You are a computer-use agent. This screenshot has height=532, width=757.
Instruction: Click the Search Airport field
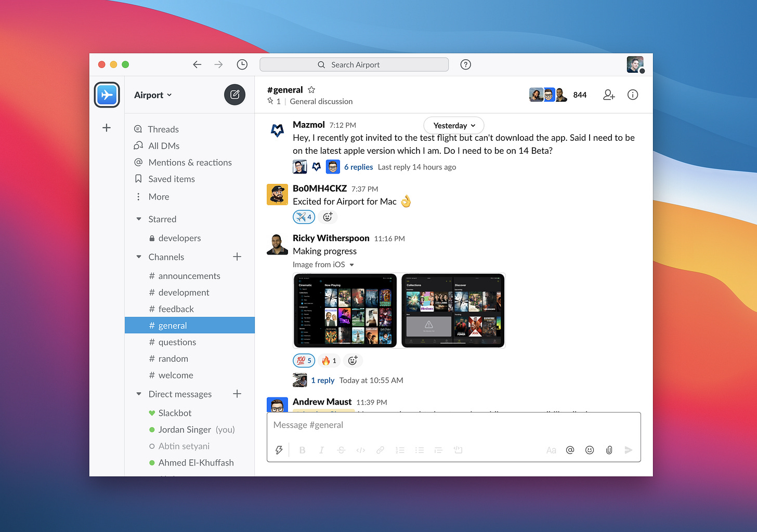354,64
